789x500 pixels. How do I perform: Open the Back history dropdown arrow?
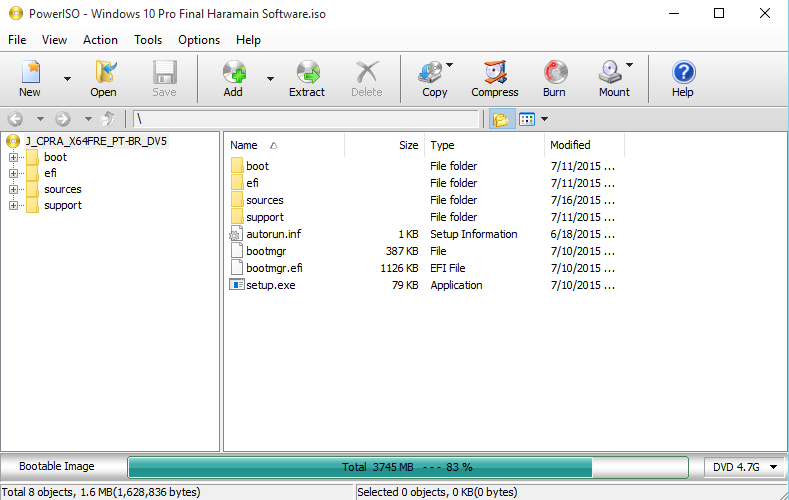(40, 119)
